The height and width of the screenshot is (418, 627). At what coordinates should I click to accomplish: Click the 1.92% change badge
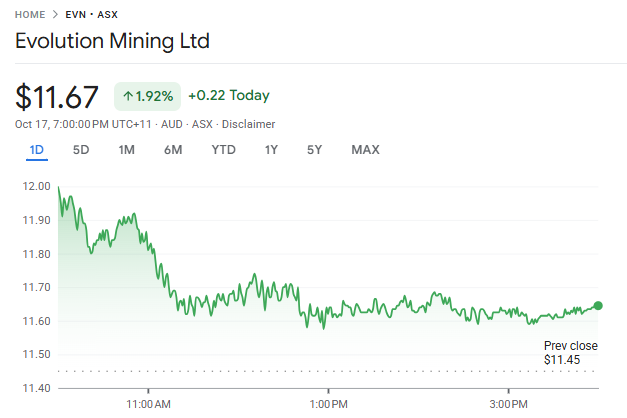(x=147, y=96)
